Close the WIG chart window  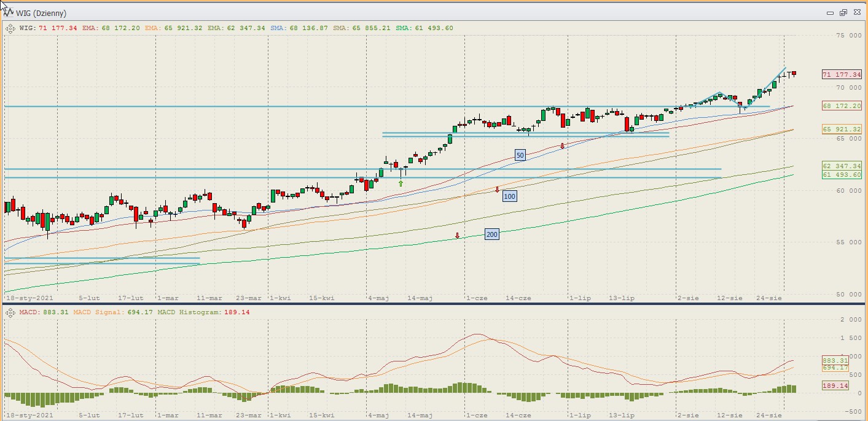(856, 12)
